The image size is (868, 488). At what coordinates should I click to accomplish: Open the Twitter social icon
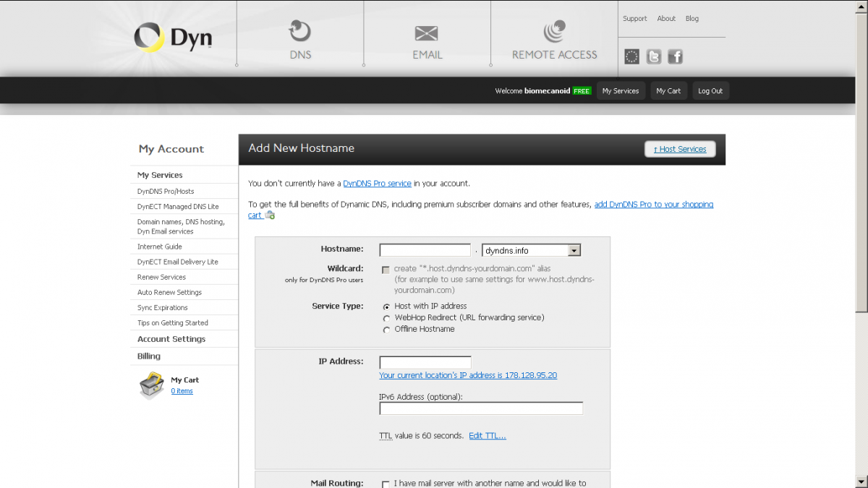654,56
